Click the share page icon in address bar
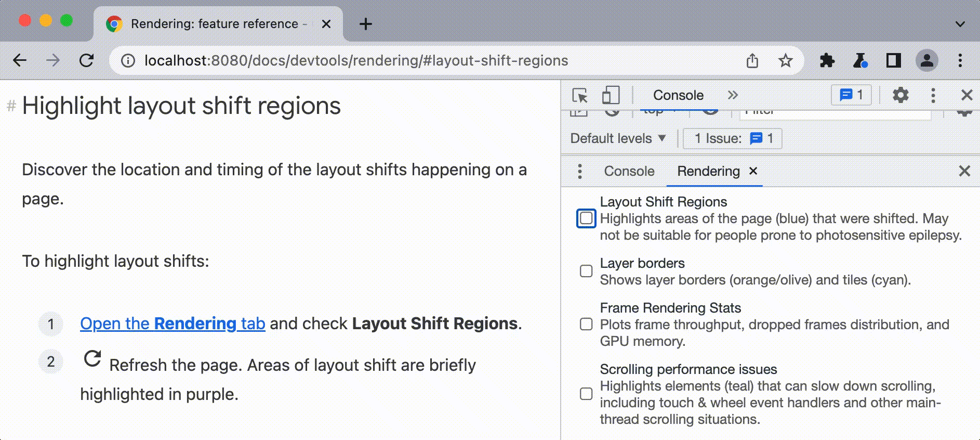 click(x=752, y=61)
